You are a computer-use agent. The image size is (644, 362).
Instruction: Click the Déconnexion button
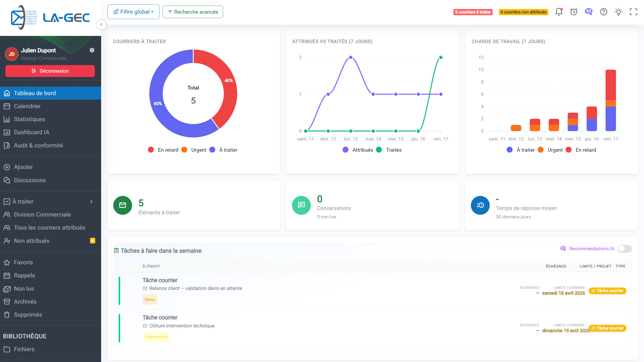click(x=50, y=71)
